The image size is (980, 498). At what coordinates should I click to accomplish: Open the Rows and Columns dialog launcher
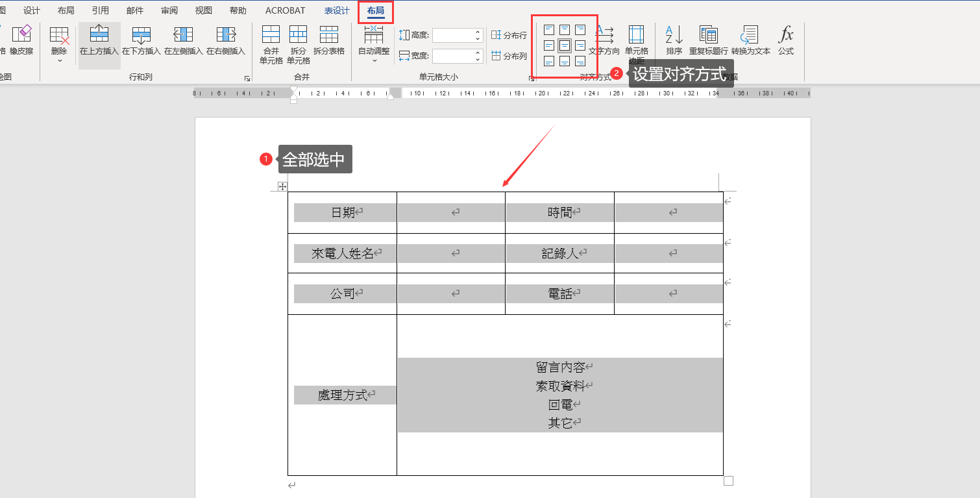(247, 79)
